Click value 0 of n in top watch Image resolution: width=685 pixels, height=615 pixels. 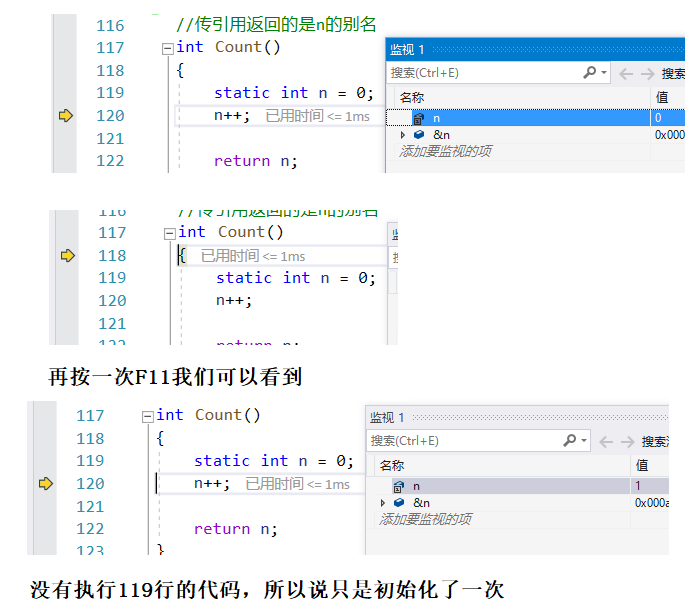[658, 118]
